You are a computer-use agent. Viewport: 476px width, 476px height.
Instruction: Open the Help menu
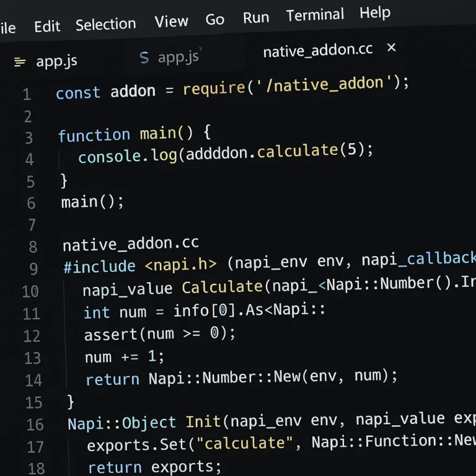tap(375, 13)
